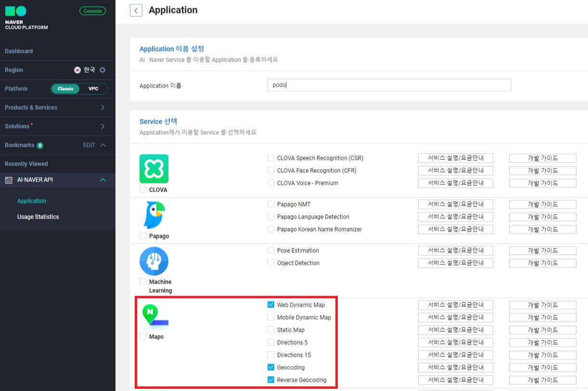Viewport: 588px width, 391px height.
Task: Open 개발 가이드 for Reverse Geocoding
Action: (543, 380)
